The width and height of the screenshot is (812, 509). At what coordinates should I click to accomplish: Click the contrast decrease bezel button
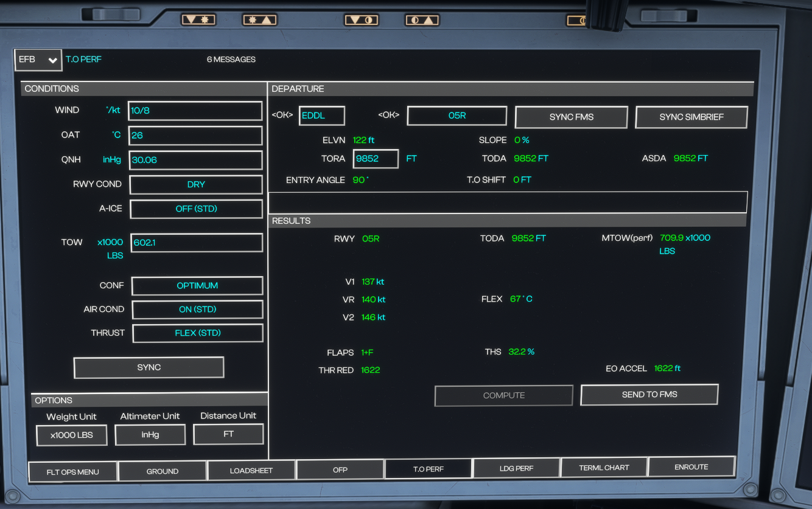coord(362,20)
